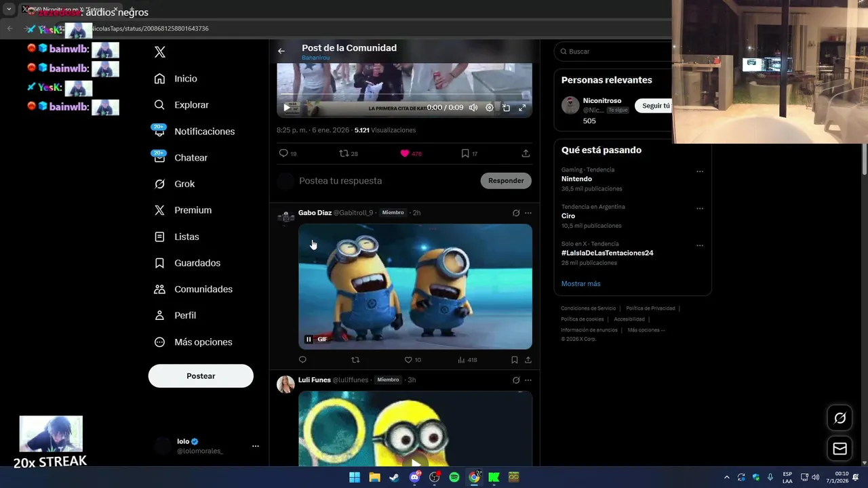
Task: Open the tab search dropdown in Chrome
Action: tap(9, 9)
